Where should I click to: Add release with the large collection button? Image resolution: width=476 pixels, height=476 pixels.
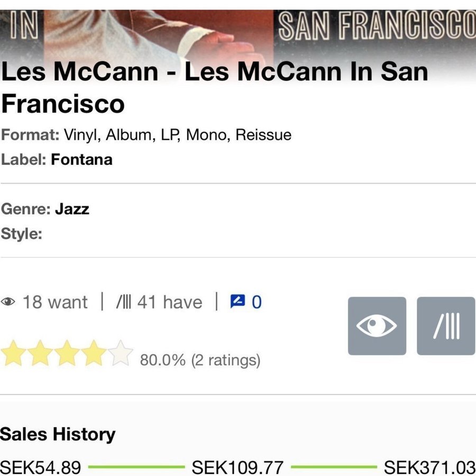(x=446, y=326)
